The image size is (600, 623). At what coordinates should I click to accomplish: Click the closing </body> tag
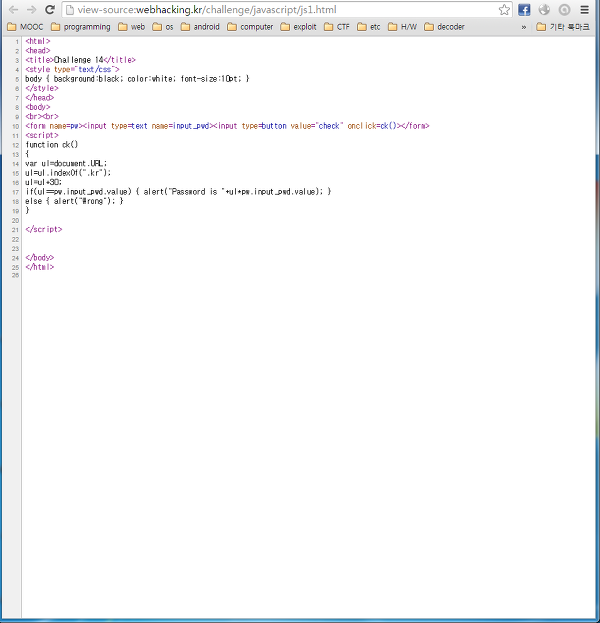point(39,257)
